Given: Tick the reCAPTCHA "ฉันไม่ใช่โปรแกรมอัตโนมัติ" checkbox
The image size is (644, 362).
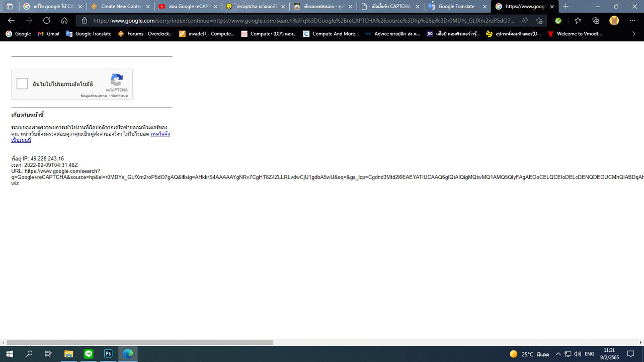Looking at the screenshot, I should (x=22, y=84).
